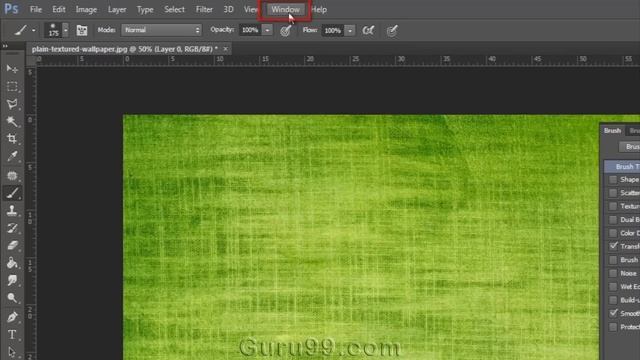Select the Move tool
Screen dimensions: 640x360
click(12, 69)
